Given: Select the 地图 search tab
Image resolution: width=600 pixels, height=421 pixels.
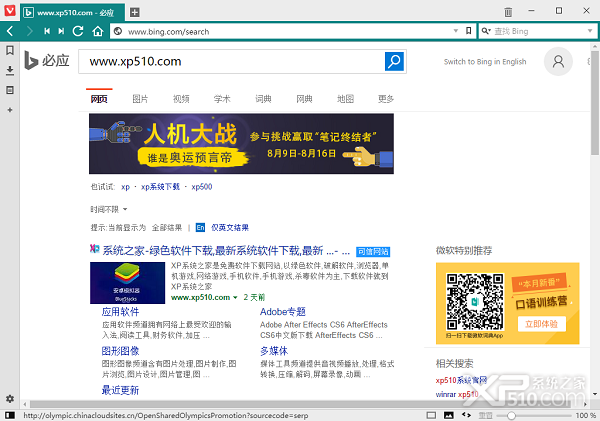Looking at the screenshot, I should tap(345, 99).
